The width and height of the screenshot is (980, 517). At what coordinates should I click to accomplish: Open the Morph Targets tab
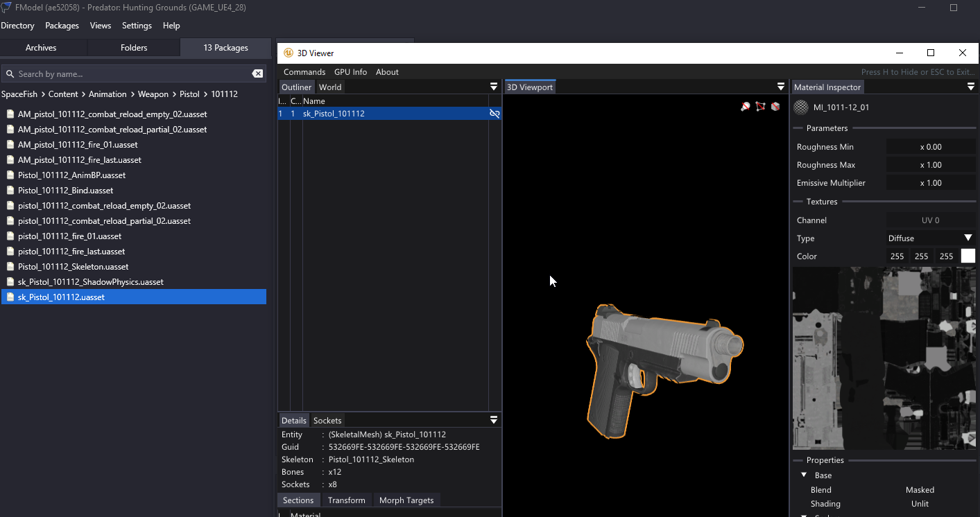406,500
